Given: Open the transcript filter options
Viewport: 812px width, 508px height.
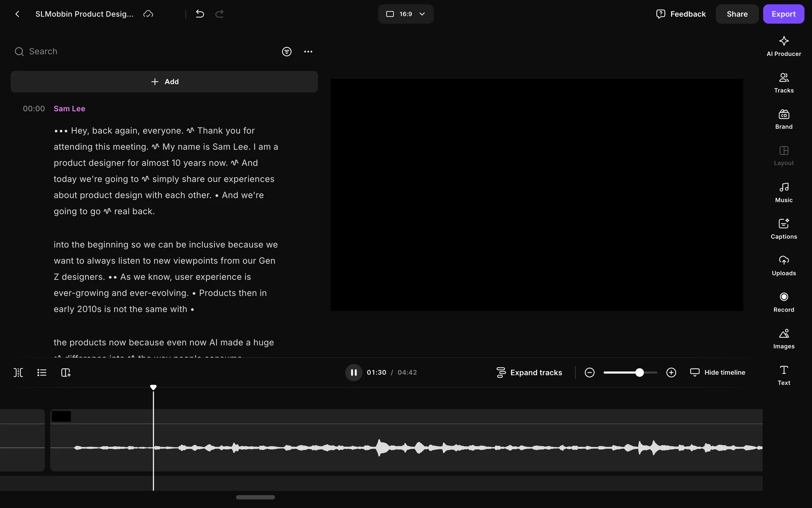Looking at the screenshot, I should 286,52.
